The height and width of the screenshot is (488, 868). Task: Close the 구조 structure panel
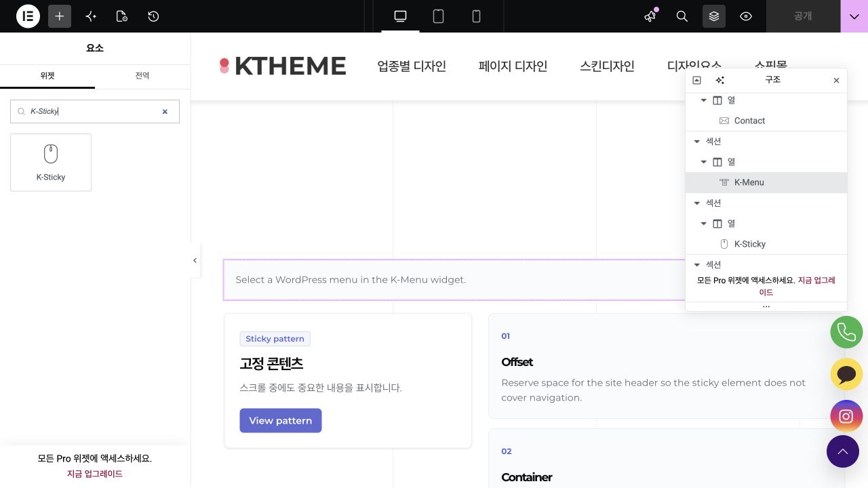836,80
